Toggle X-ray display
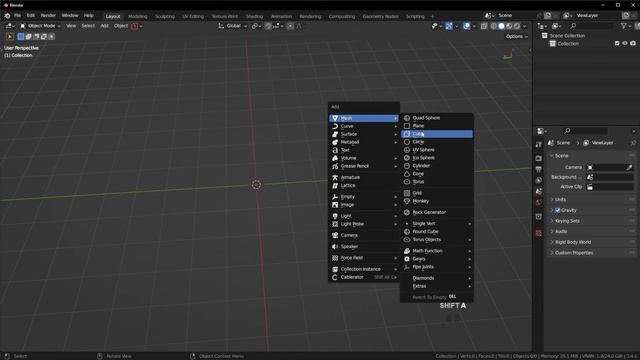This screenshot has height=360, width=640. pyautogui.click(x=484, y=26)
